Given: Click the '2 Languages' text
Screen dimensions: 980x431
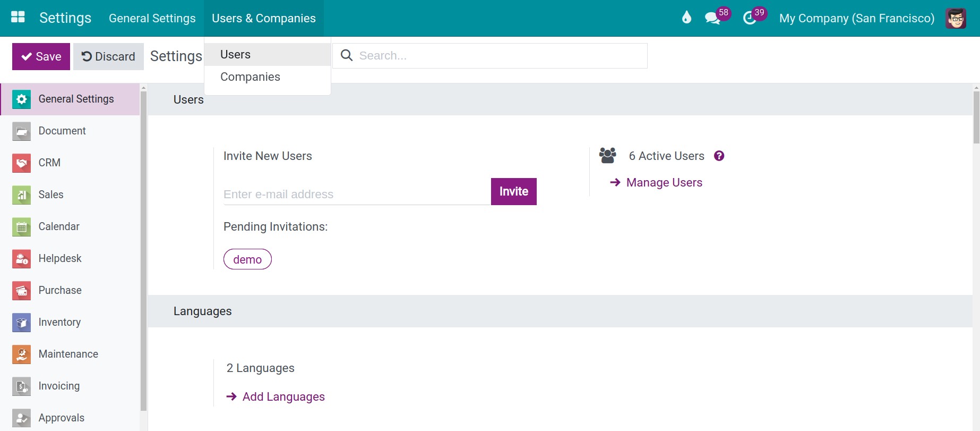Looking at the screenshot, I should (260, 368).
